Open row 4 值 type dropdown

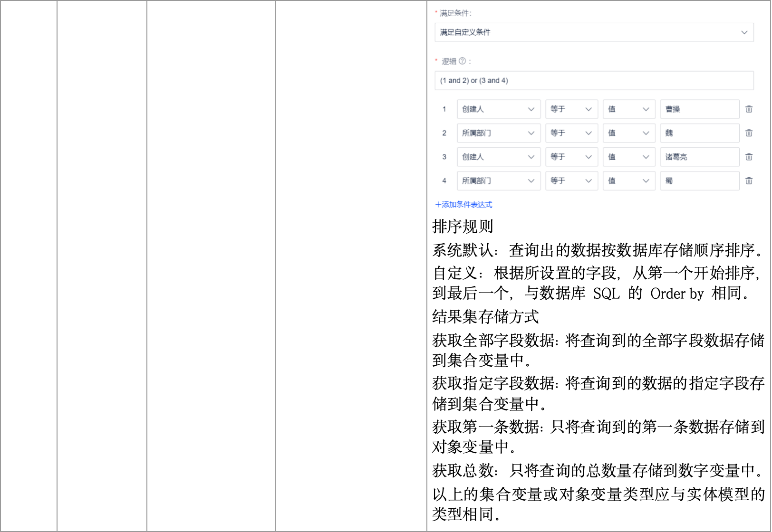point(629,180)
